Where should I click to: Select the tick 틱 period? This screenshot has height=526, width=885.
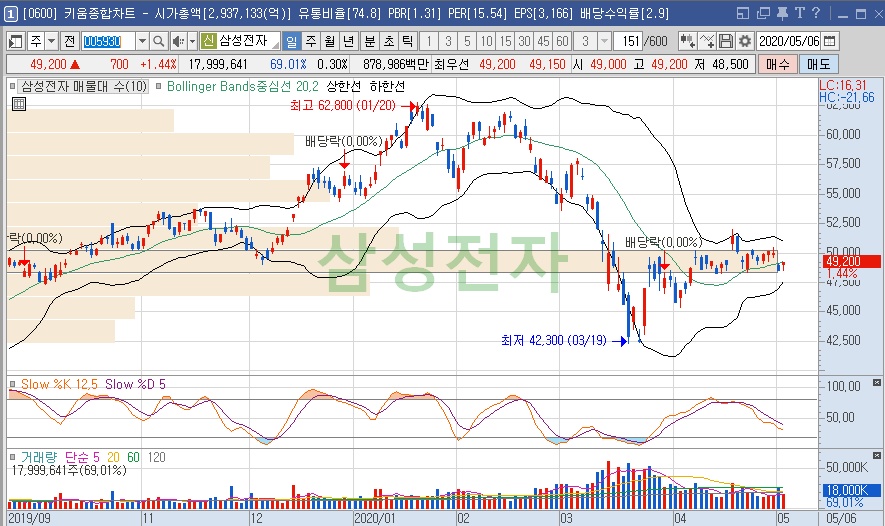click(x=408, y=41)
